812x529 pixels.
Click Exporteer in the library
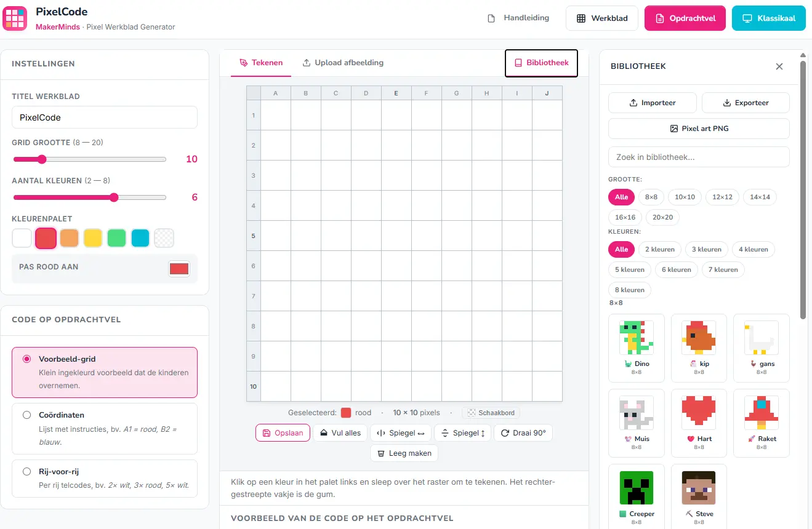click(x=746, y=103)
